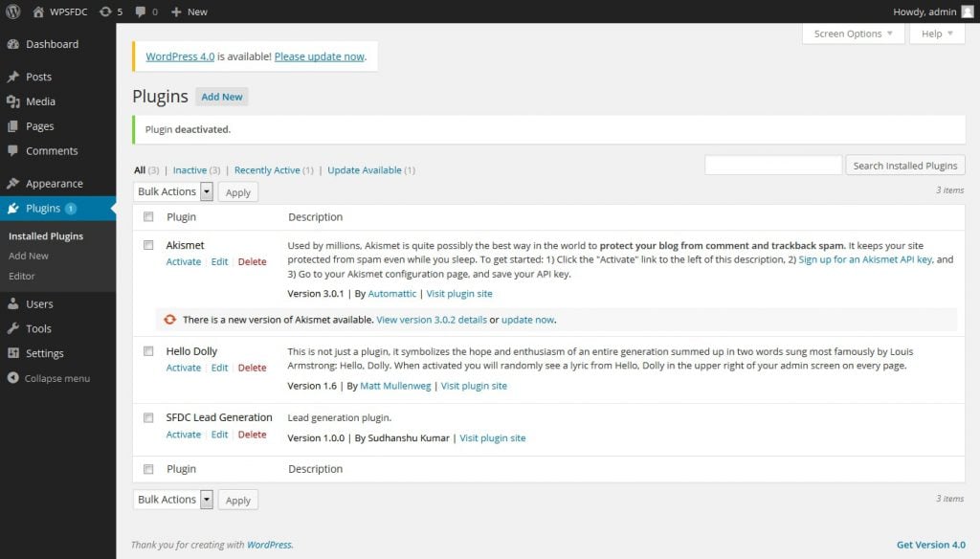Check the Akismet plugin checkbox
Viewport: 980px width, 559px height.
[148, 245]
